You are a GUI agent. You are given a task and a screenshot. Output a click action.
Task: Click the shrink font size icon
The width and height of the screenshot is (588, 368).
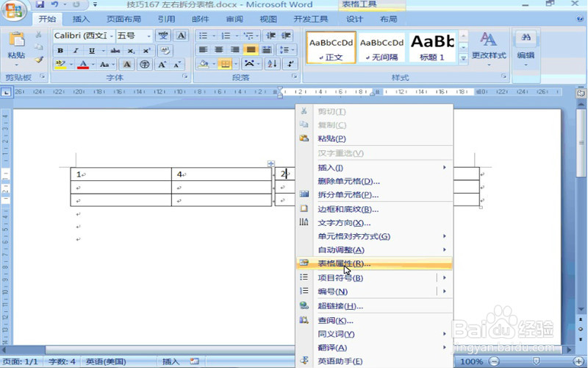coord(177,64)
